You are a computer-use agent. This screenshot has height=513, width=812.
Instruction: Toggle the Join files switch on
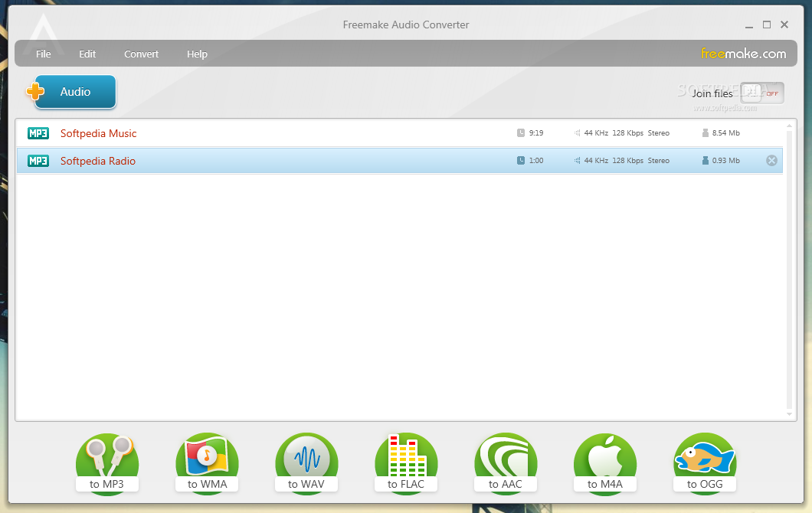coord(762,93)
